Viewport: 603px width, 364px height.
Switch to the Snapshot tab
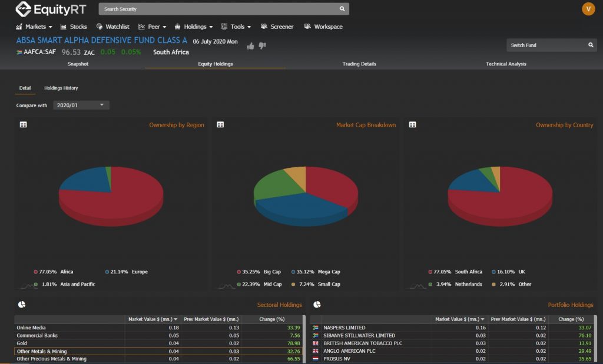point(78,64)
